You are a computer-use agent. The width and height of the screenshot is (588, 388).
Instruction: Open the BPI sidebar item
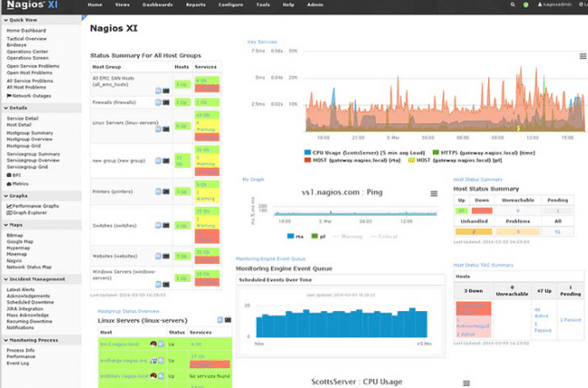tap(14, 175)
